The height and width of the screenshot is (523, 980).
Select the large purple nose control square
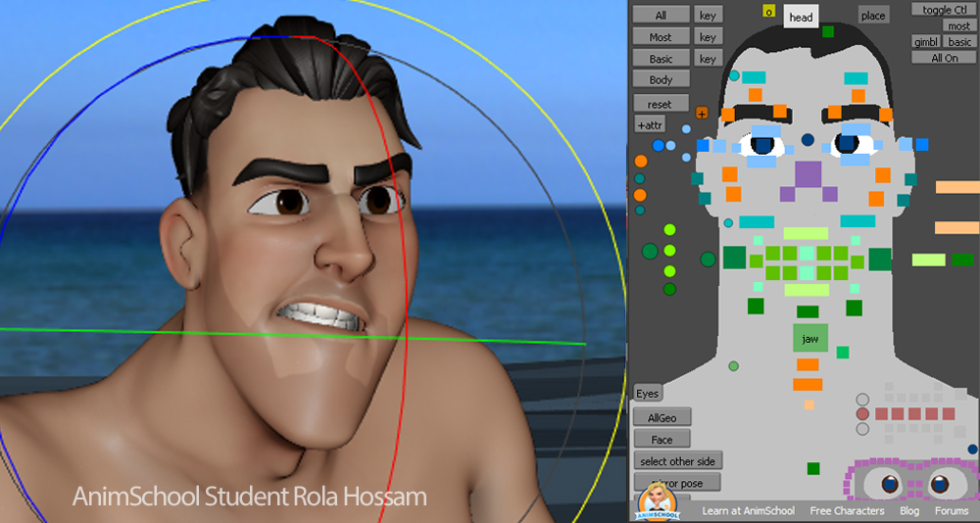(x=808, y=173)
